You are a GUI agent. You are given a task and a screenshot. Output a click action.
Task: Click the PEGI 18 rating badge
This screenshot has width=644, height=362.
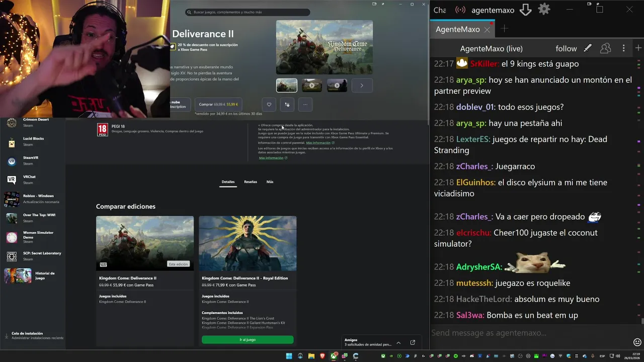tap(102, 130)
